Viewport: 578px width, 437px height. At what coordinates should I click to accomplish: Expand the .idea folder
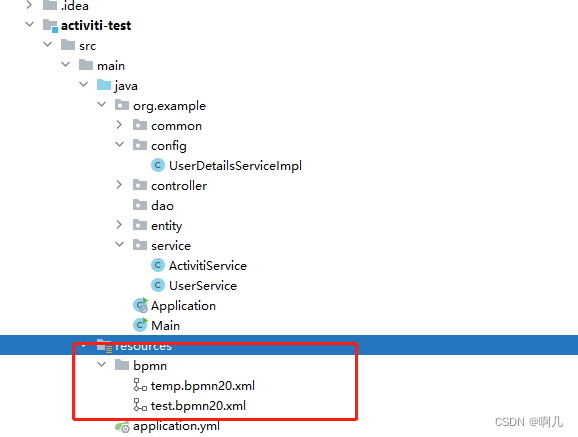[x=29, y=5]
